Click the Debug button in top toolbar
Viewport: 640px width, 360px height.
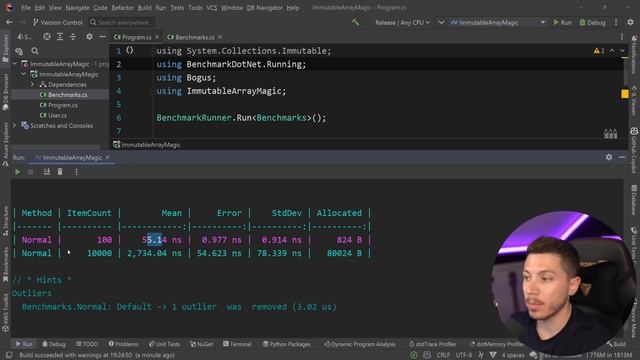point(592,22)
